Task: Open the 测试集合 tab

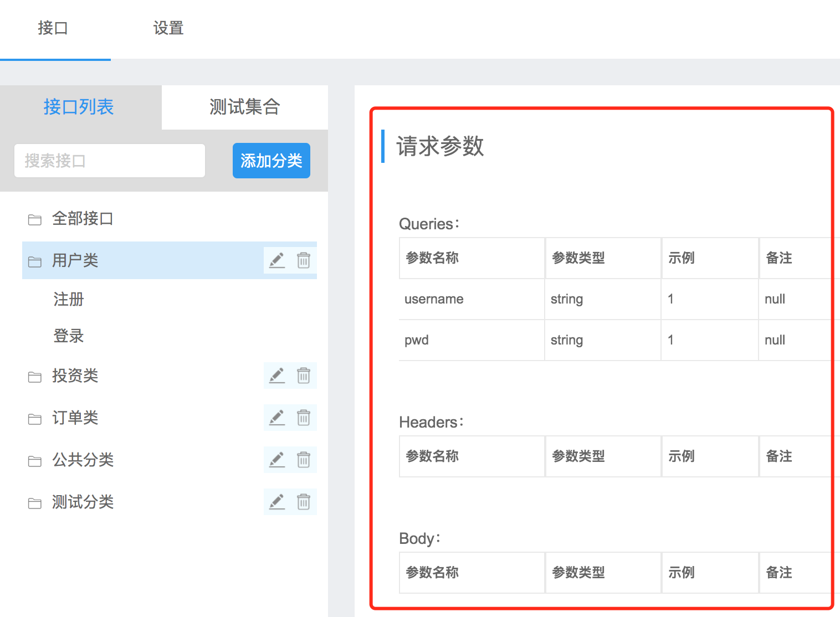Action: tap(244, 107)
